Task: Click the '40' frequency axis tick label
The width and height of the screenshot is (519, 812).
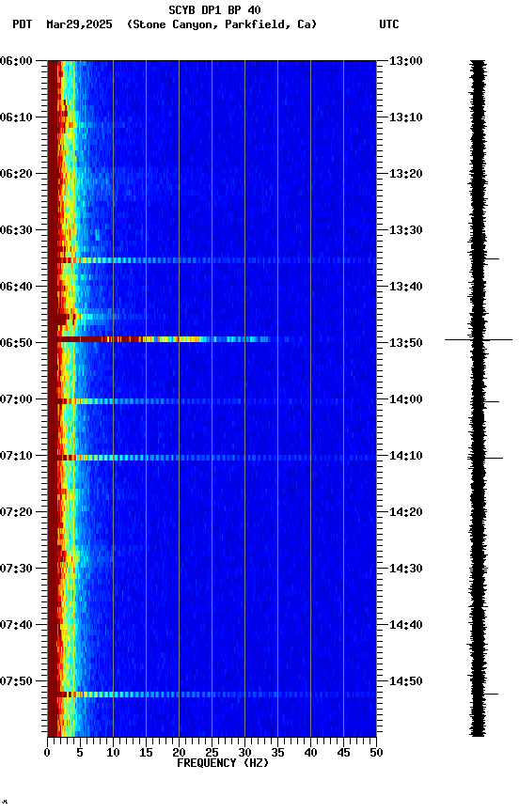Action: coord(310,753)
